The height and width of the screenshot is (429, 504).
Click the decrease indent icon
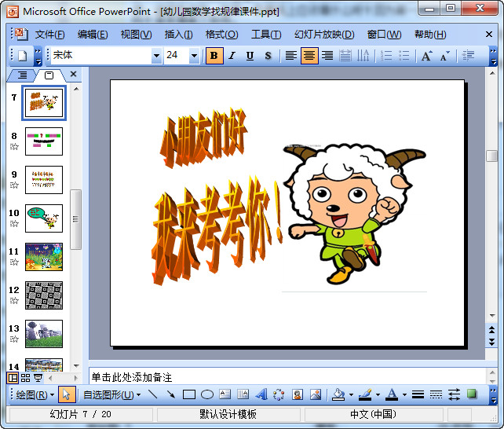[468, 56]
